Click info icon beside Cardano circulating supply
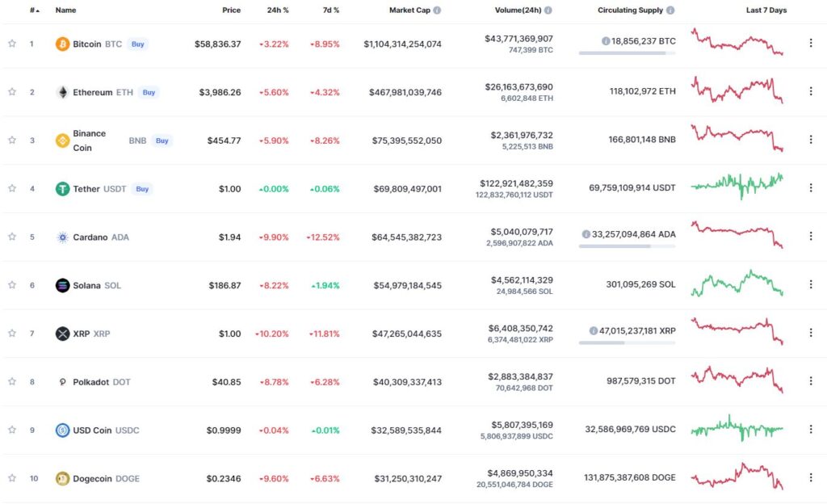 [x=586, y=234]
